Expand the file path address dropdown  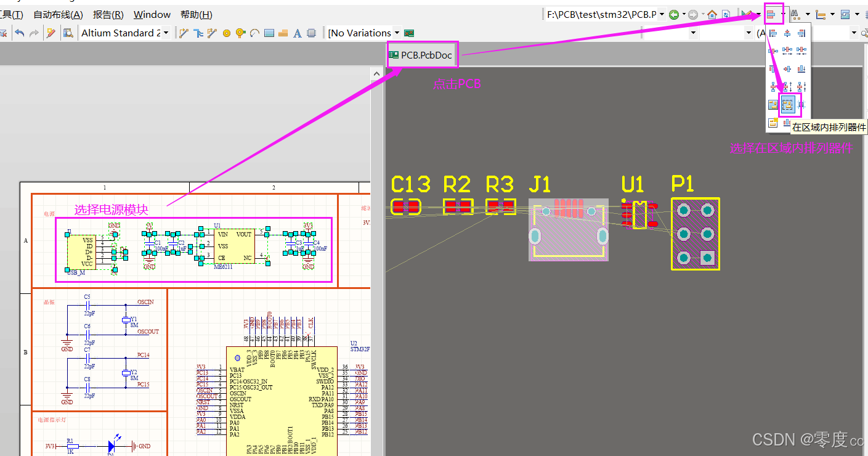[662, 14]
